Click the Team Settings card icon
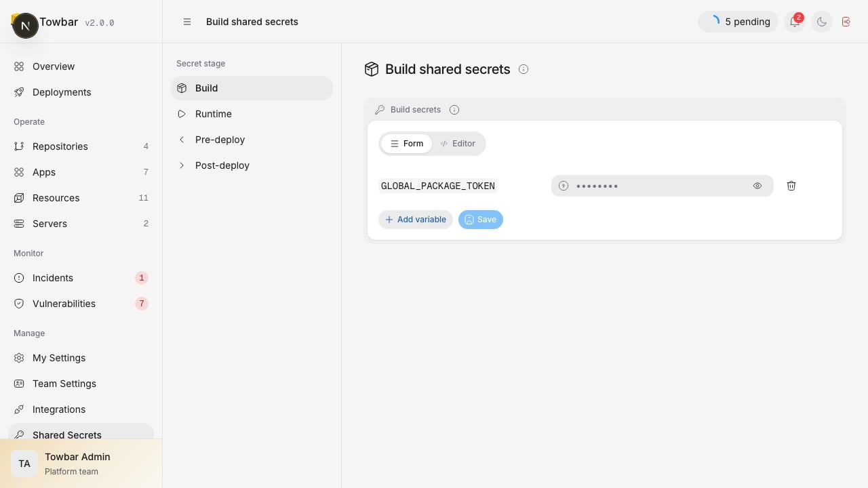The width and height of the screenshot is (868, 488). tap(19, 384)
